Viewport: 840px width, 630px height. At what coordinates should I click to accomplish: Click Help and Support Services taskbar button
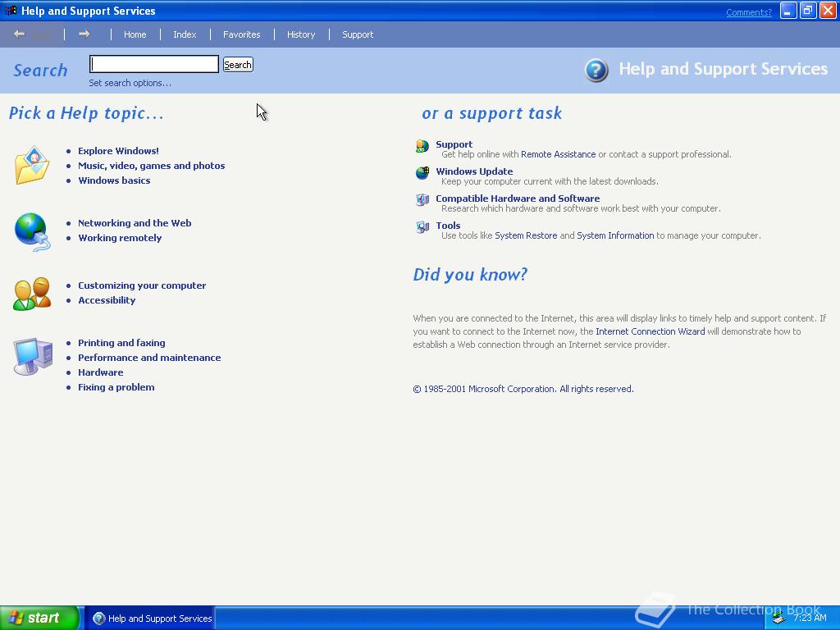pos(152,619)
